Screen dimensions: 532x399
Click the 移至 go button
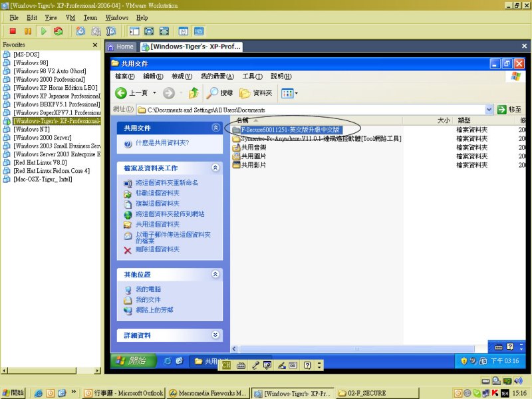(x=509, y=110)
